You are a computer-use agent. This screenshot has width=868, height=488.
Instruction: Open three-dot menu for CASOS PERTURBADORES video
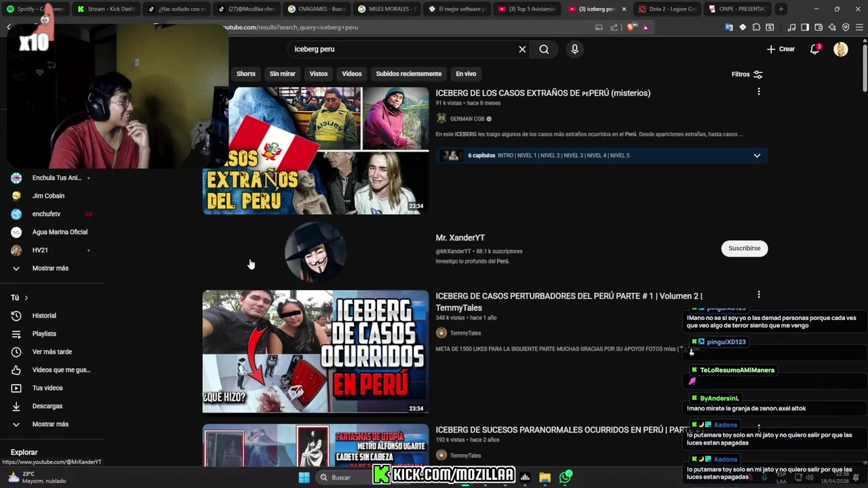pos(758,295)
